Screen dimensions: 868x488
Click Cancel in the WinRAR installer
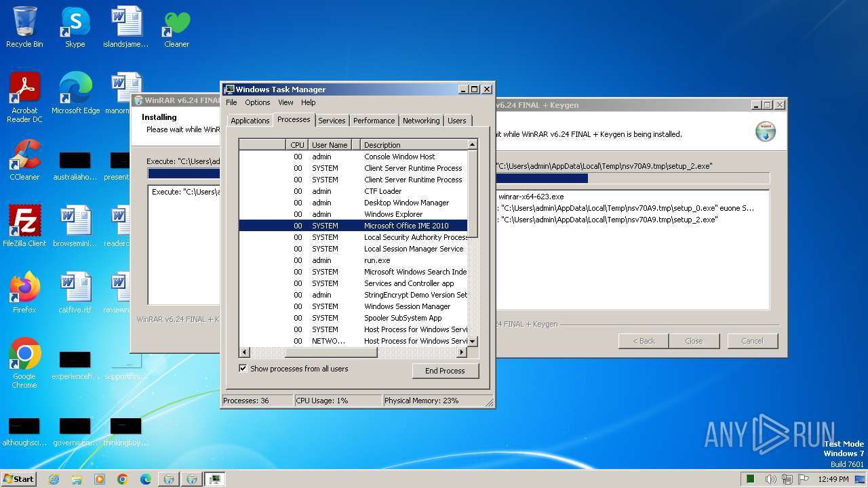pyautogui.click(x=752, y=341)
